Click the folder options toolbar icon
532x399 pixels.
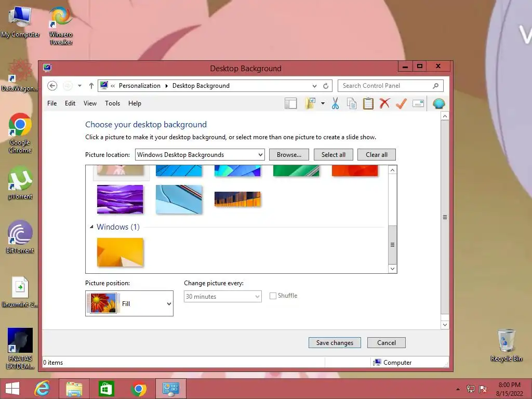(x=311, y=103)
